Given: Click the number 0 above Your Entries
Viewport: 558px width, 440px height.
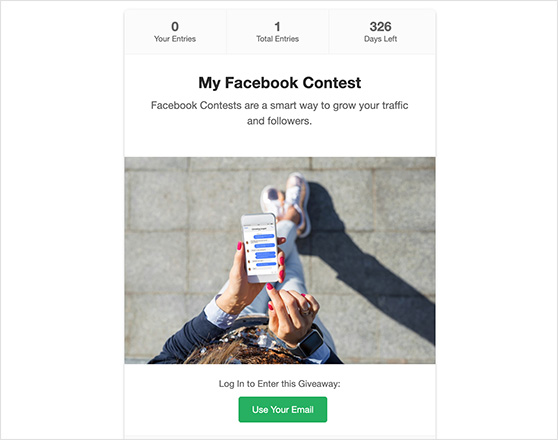Looking at the screenshot, I should tap(175, 26).
